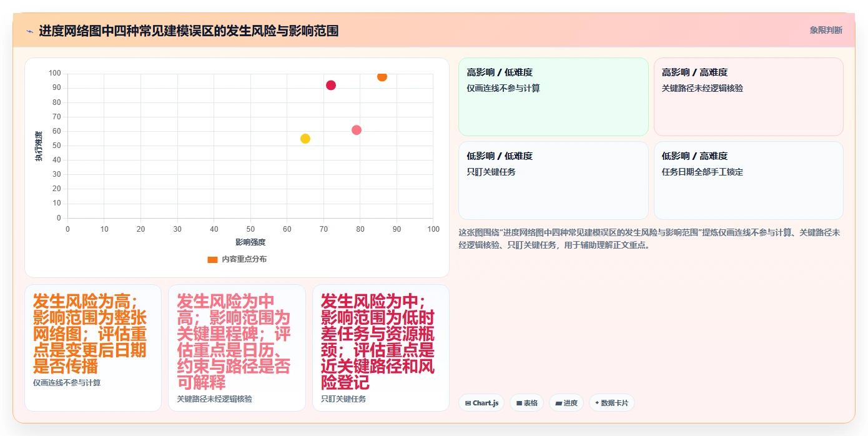The height and width of the screenshot is (436, 868).
Task: Open the 低影响 / 低难度 quadrant card
Action: coord(553,181)
